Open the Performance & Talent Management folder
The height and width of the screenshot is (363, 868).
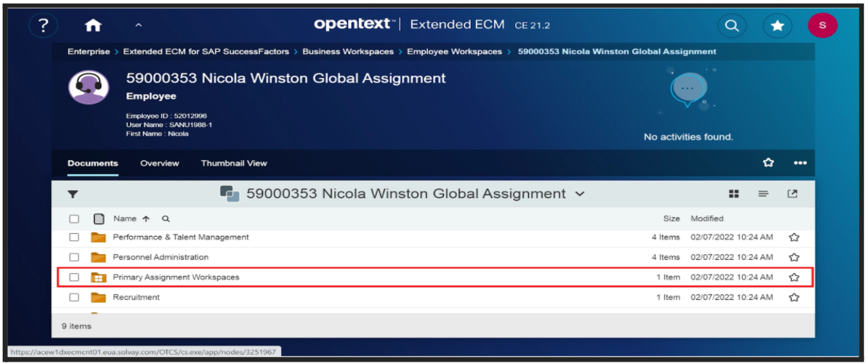(181, 237)
